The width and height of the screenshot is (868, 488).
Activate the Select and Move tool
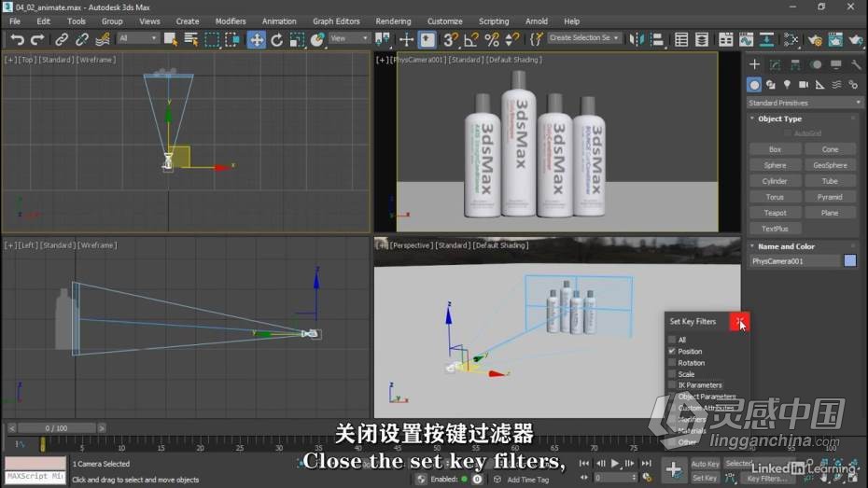click(x=257, y=39)
